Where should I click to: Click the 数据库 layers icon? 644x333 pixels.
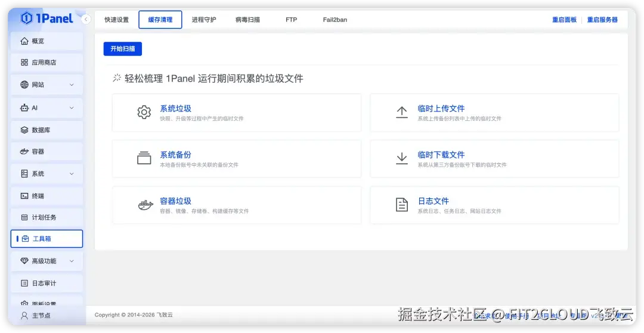click(24, 130)
